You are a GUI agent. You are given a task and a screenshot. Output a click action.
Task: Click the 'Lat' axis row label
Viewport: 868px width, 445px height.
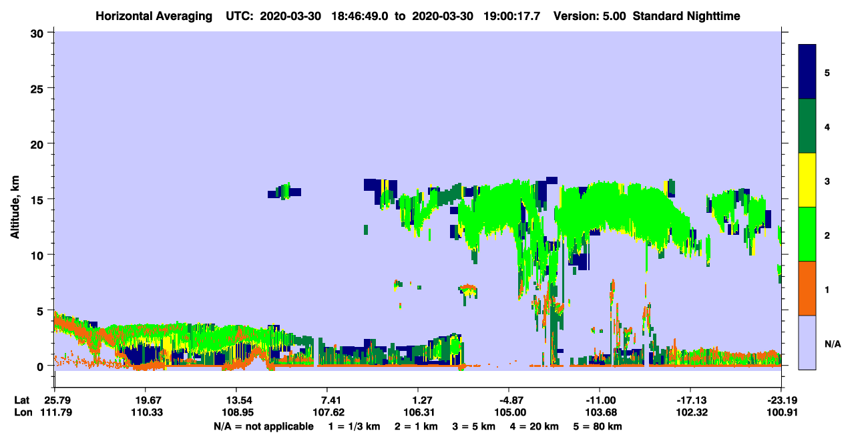[x=22, y=400]
